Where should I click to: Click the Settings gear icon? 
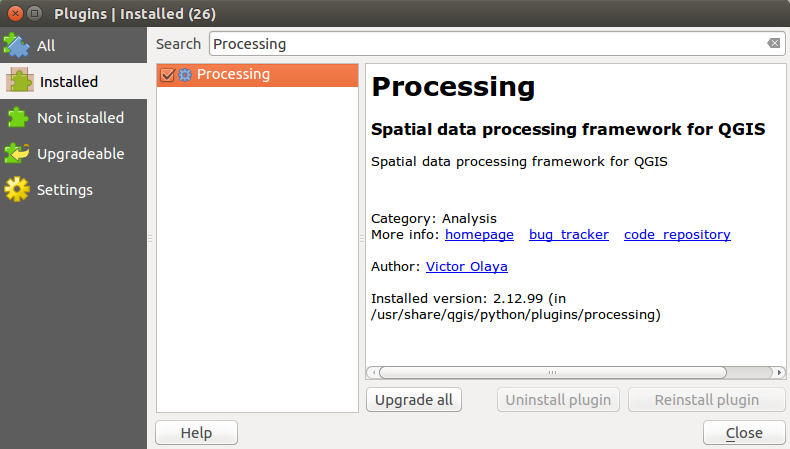pos(17,190)
